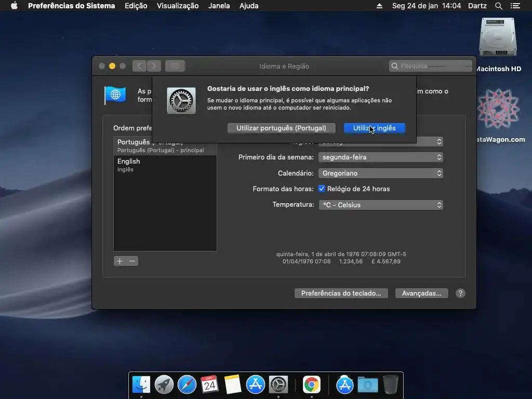
Task: Open Finder from the Dock
Action: 141,384
